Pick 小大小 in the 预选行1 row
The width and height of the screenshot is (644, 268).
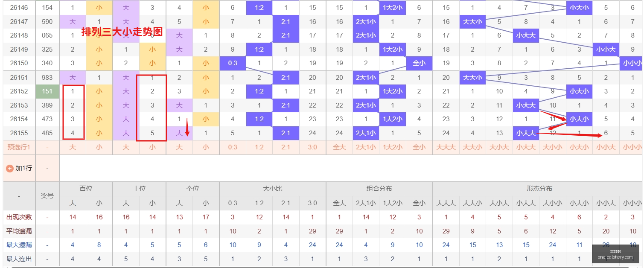pos(579,147)
